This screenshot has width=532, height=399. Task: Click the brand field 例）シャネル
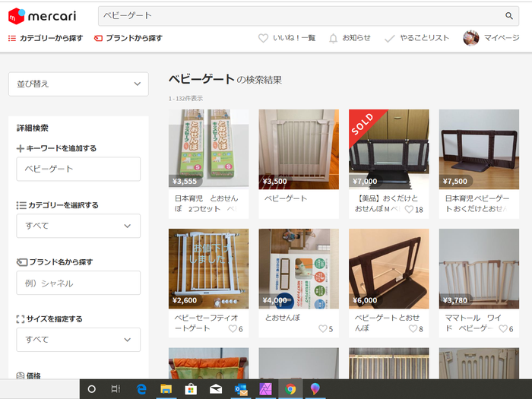78,283
